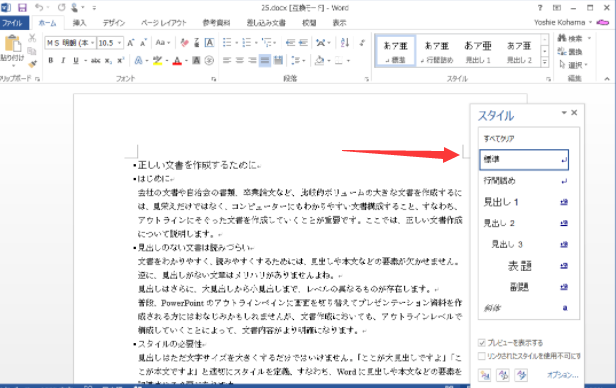Expand the styles gallery More arrow
The width and height of the screenshot is (616, 388).
coord(544,62)
